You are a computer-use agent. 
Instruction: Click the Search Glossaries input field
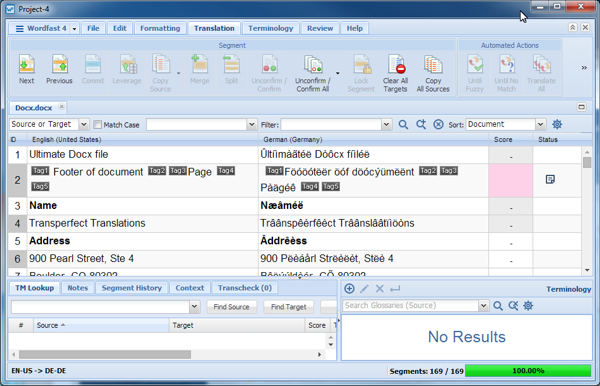(411, 305)
